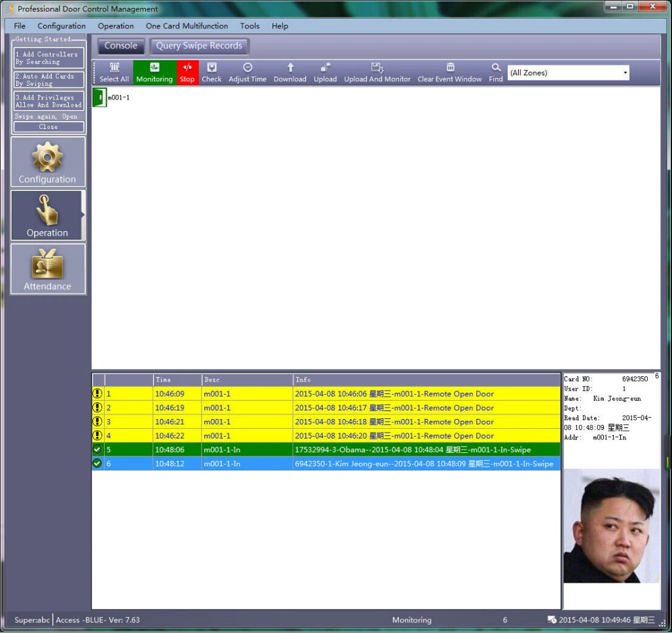Open the Tools menu
672x633 pixels.
point(250,26)
